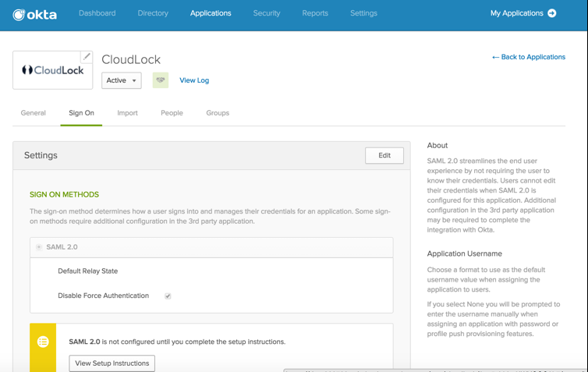This screenshot has width=588, height=372.
Task: Click the My Applications arrow icon
Action: (x=552, y=13)
